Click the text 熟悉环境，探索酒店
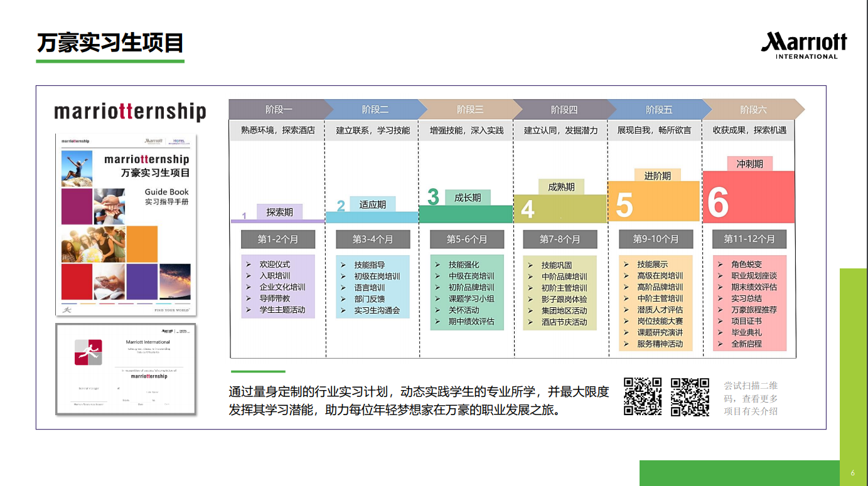 [x=278, y=130]
